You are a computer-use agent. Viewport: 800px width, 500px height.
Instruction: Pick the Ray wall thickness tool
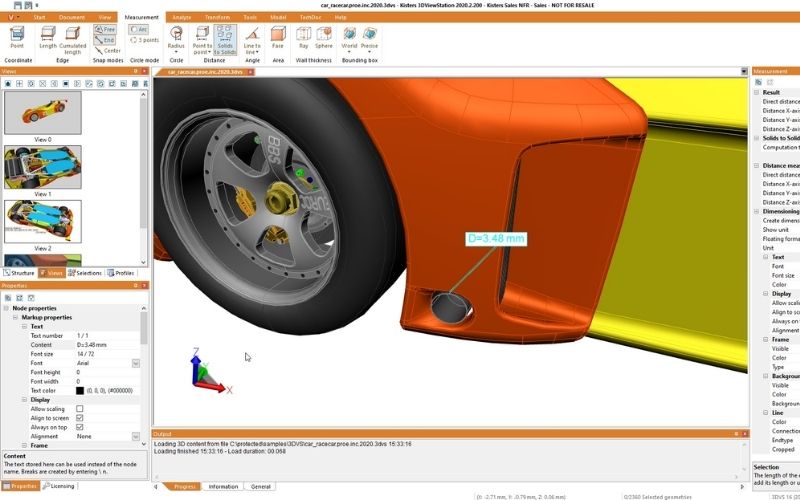tap(304, 38)
